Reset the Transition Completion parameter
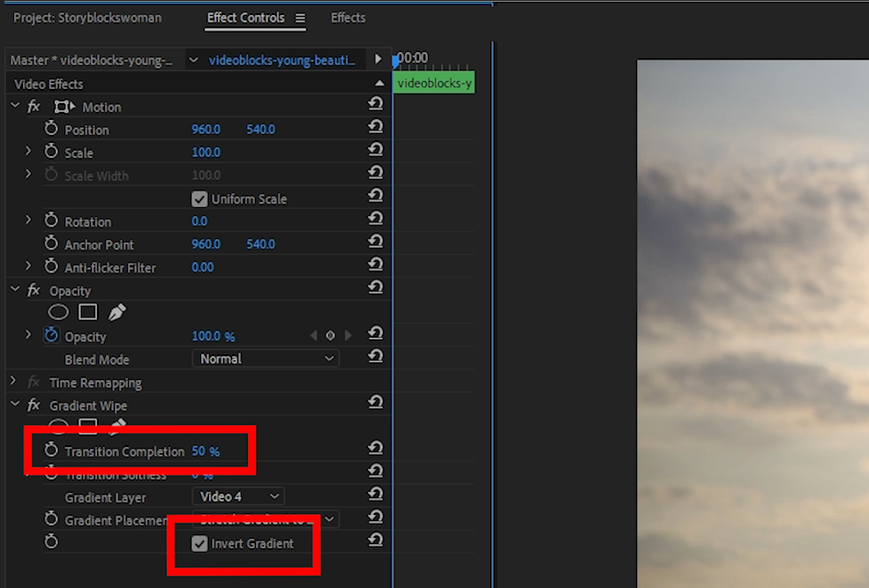 376,448
